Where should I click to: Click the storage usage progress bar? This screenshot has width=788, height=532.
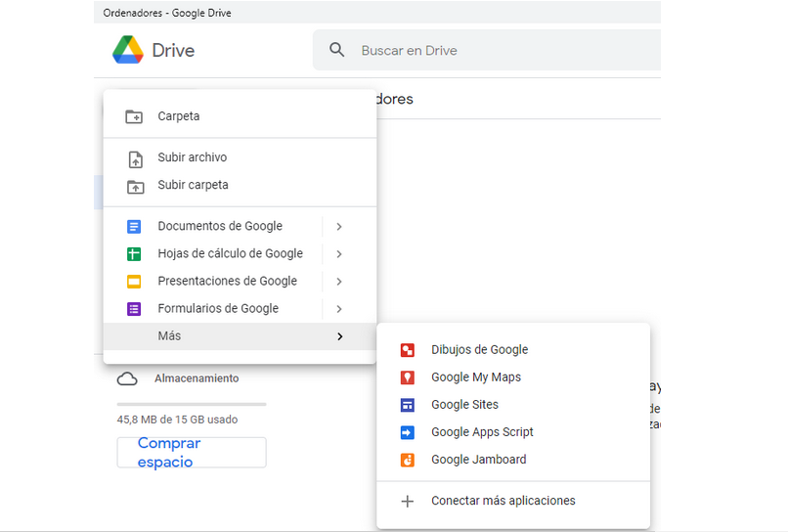(192, 404)
